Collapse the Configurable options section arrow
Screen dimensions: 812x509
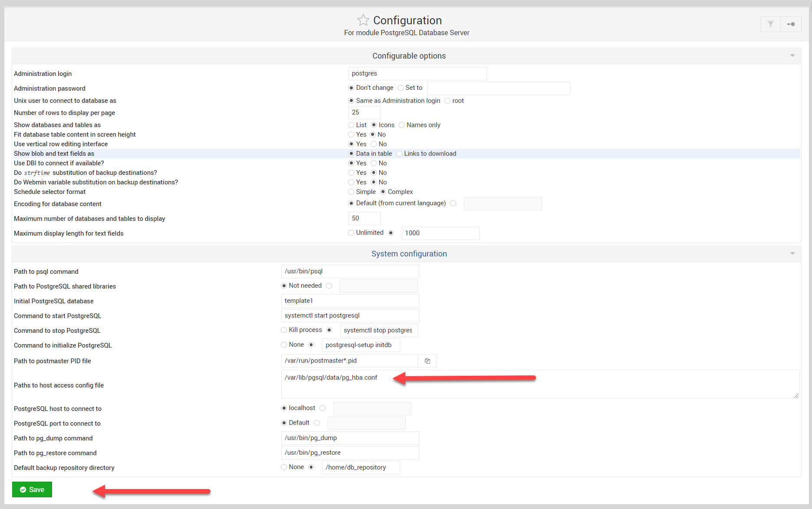coord(792,56)
